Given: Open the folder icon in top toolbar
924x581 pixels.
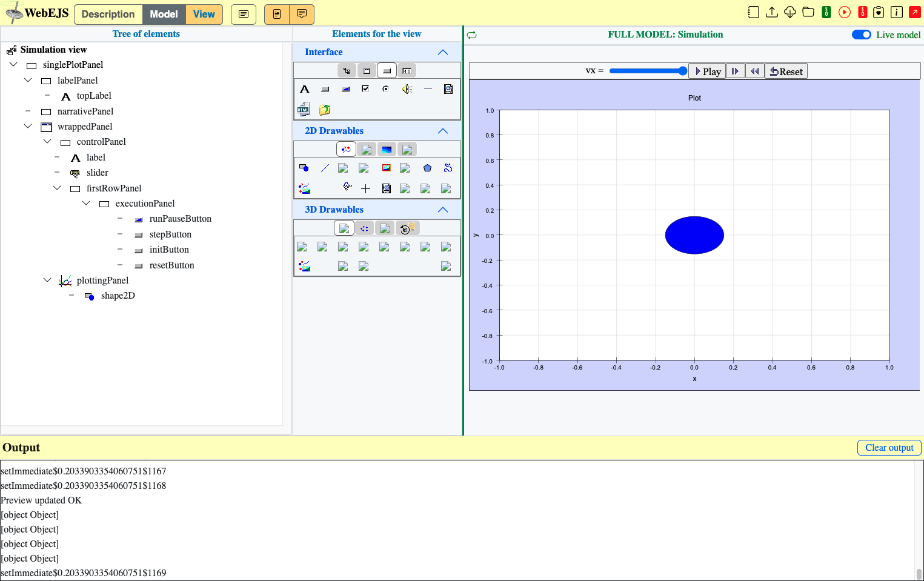Looking at the screenshot, I should click(x=808, y=12).
